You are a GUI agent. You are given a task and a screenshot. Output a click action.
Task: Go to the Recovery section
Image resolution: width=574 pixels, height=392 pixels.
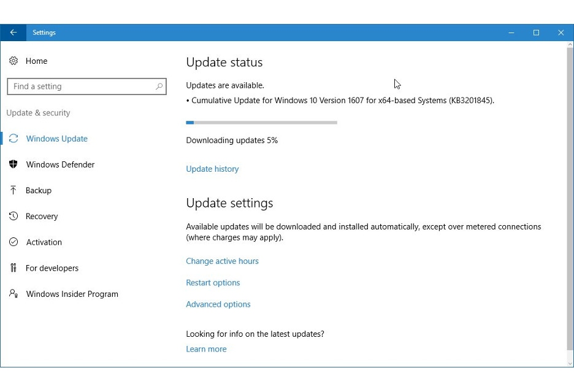tap(42, 217)
